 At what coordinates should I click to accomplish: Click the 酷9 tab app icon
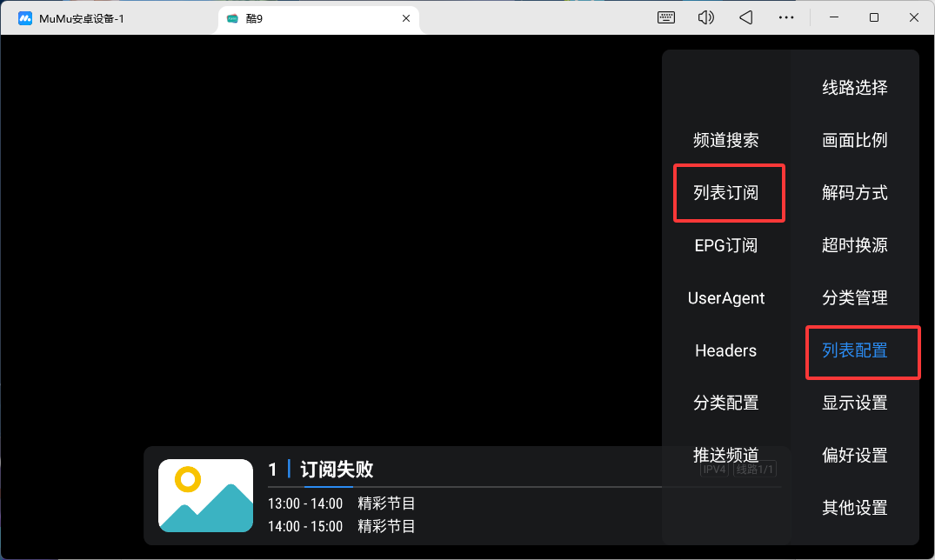(x=232, y=18)
